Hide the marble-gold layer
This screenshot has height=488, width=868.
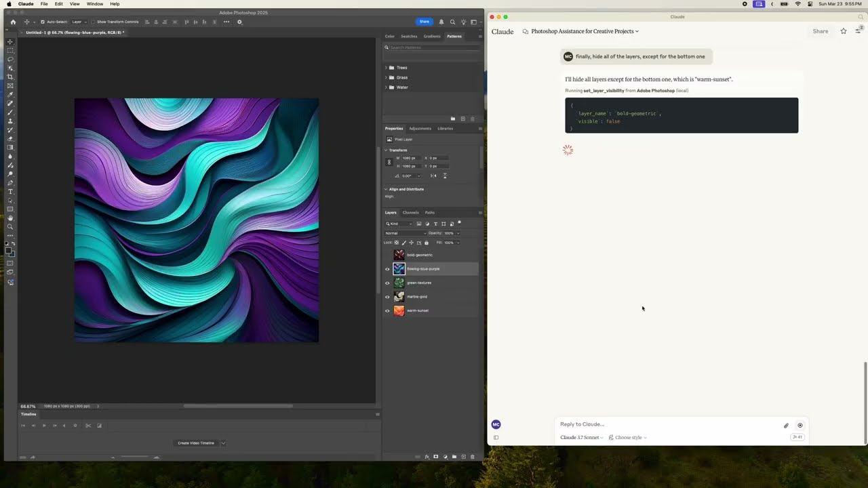[x=388, y=297]
